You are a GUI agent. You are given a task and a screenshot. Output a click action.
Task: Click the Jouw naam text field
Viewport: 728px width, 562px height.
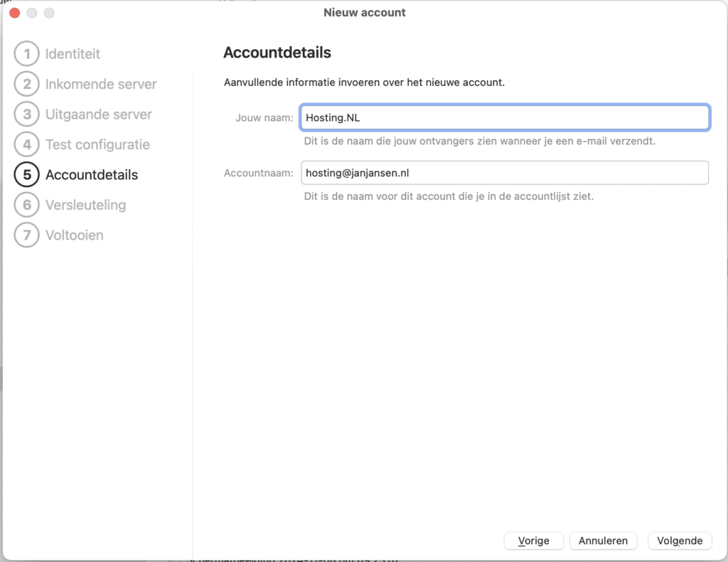coord(504,118)
